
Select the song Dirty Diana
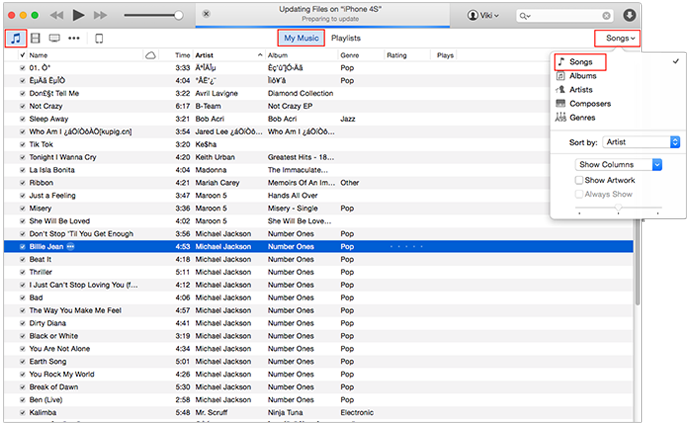48,323
